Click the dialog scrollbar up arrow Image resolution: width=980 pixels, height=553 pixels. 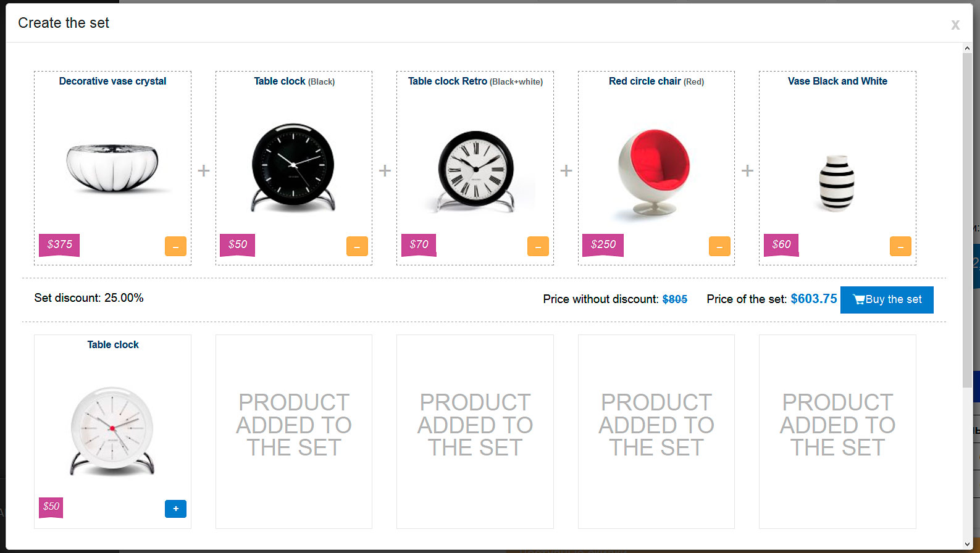click(967, 48)
